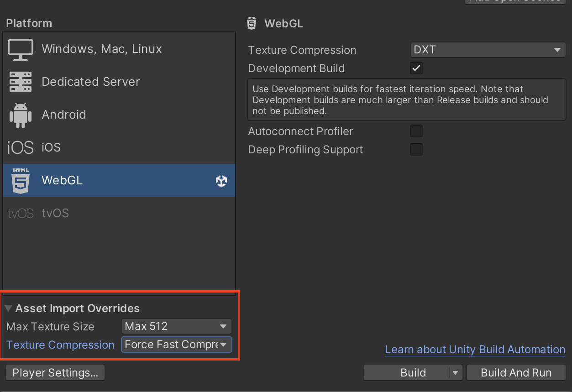The width and height of the screenshot is (572, 392).
Task: Select the Dedicated Server platform
Action: click(119, 82)
